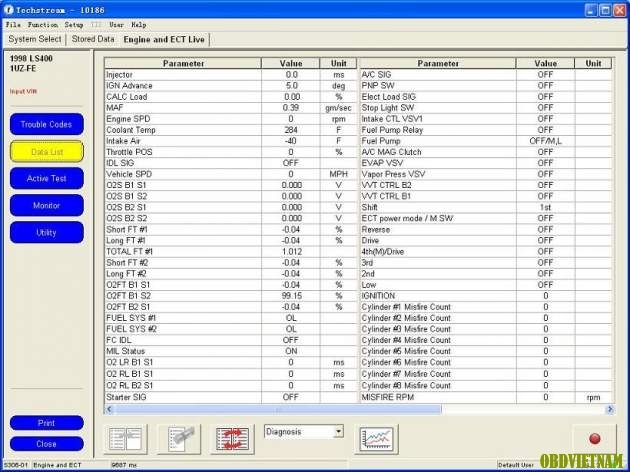Open the line graph view icon
Image resolution: width=630 pixels, height=472 pixels.
(x=376, y=439)
